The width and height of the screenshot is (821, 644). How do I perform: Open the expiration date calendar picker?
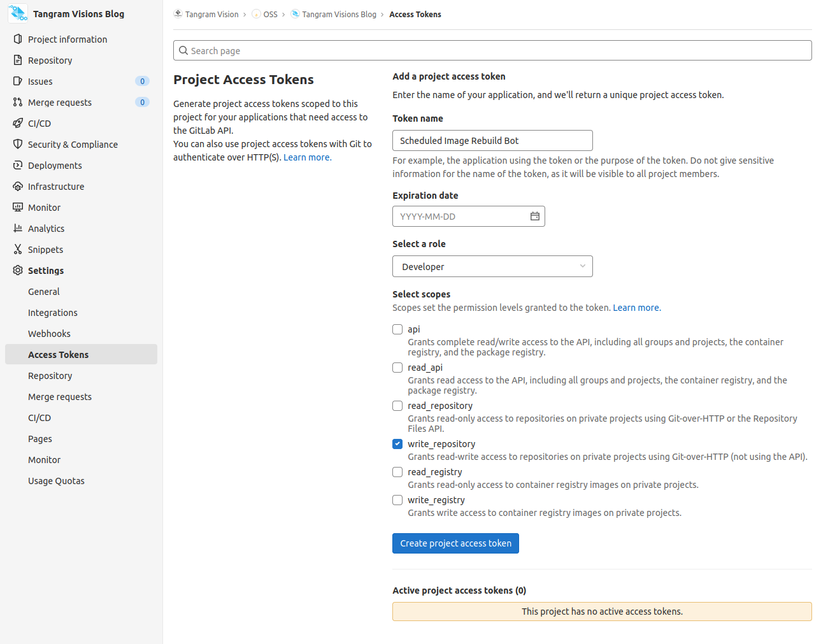[534, 216]
